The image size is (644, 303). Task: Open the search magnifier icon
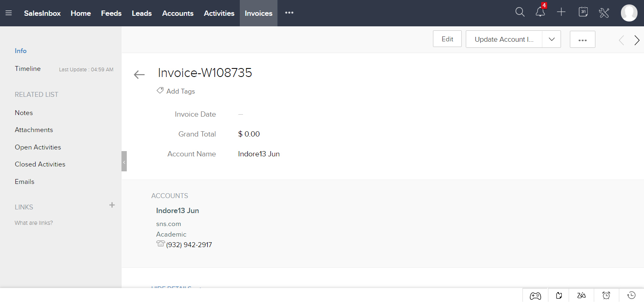click(520, 12)
